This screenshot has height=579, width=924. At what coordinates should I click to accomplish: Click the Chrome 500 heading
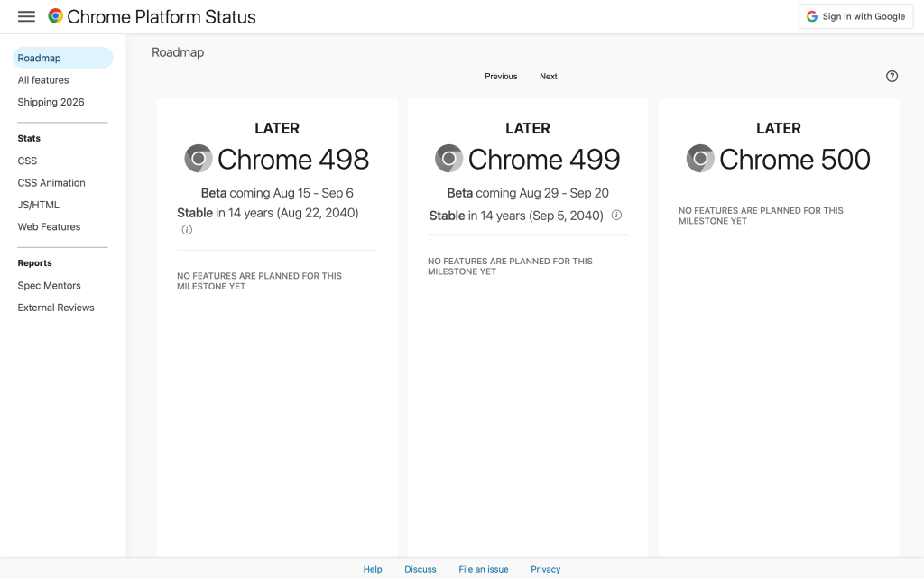click(794, 159)
